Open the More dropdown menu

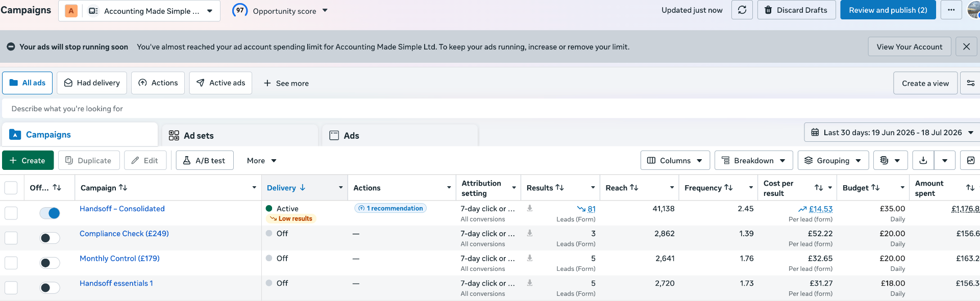(261, 160)
